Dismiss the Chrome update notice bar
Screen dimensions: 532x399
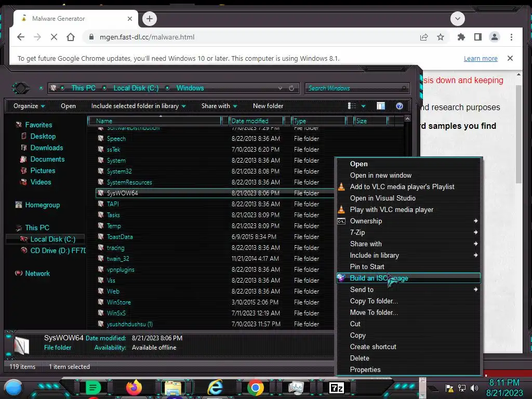pyautogui.click(x=510, y=58)
